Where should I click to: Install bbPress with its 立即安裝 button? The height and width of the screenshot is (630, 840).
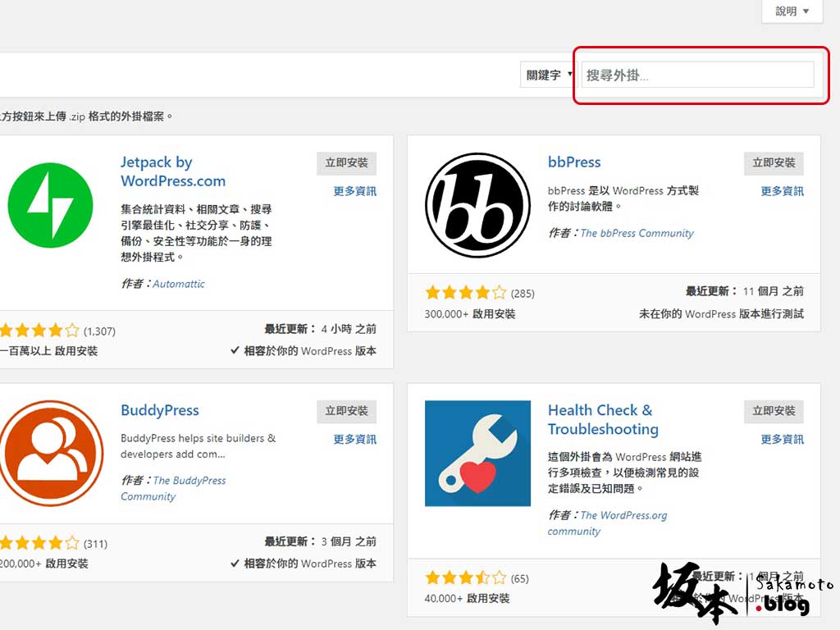(774, 163)
